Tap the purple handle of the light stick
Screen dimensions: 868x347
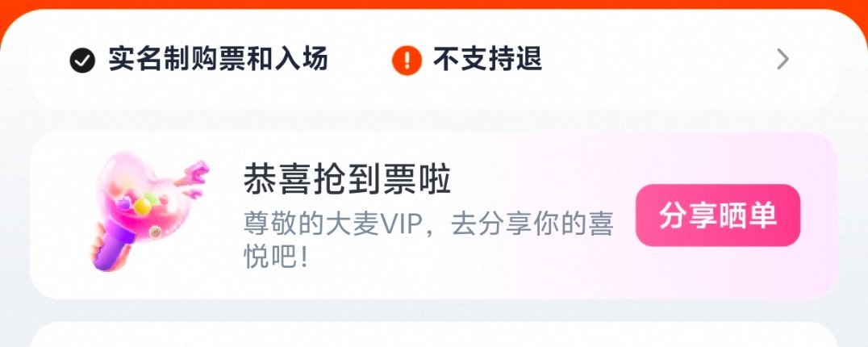114,251
